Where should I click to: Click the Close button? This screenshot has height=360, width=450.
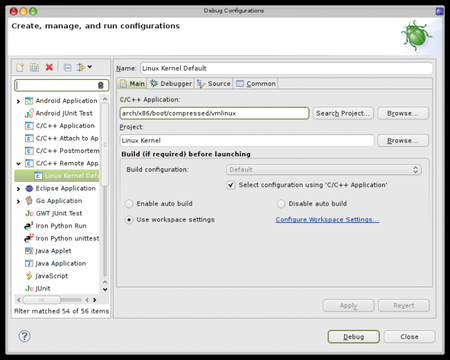click(x=409, y=337)
